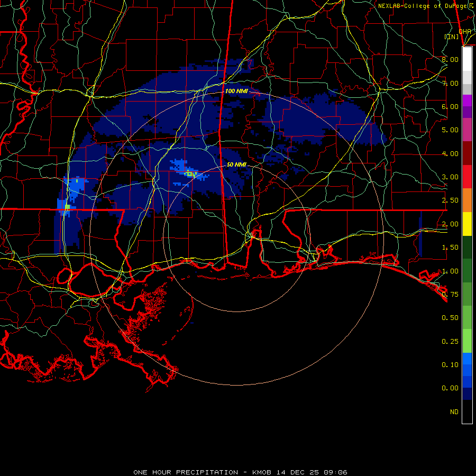
Task: Pick the bright red swatch near 3.00
Action: [x=467, y=177]
